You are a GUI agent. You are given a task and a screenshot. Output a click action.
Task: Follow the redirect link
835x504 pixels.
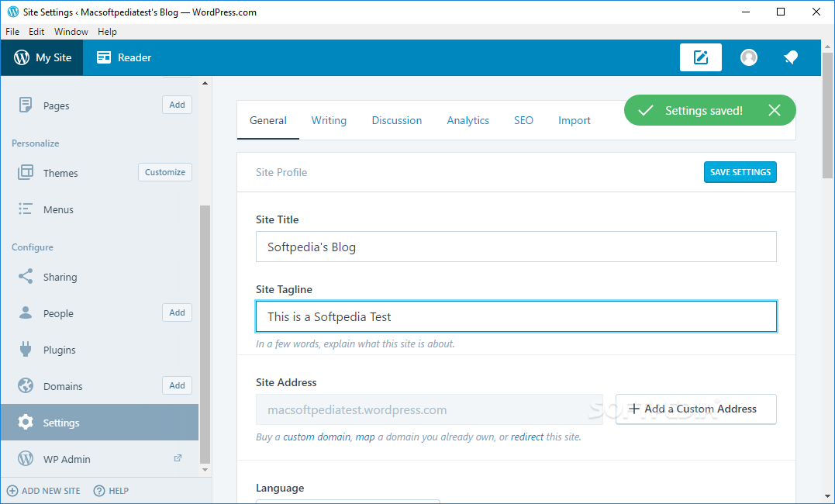pyautogui.click(x=527, y=437)
